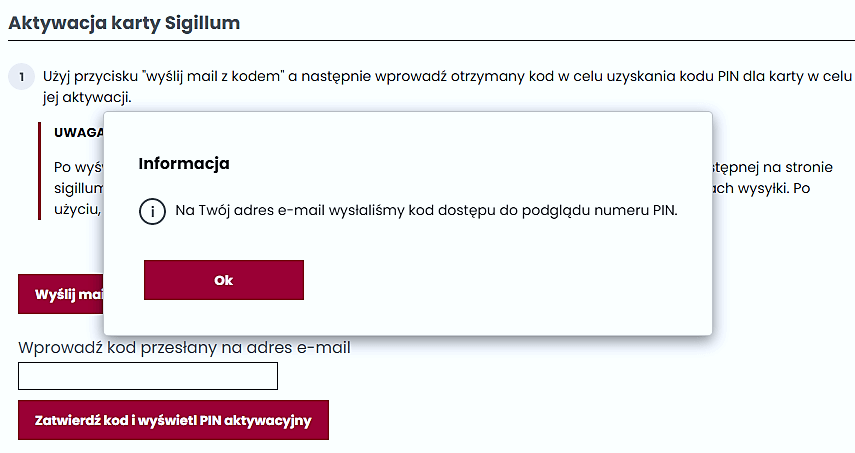855x453 pixels.
Task: Click the horizontal line under the page title
Action: (431, 40)
